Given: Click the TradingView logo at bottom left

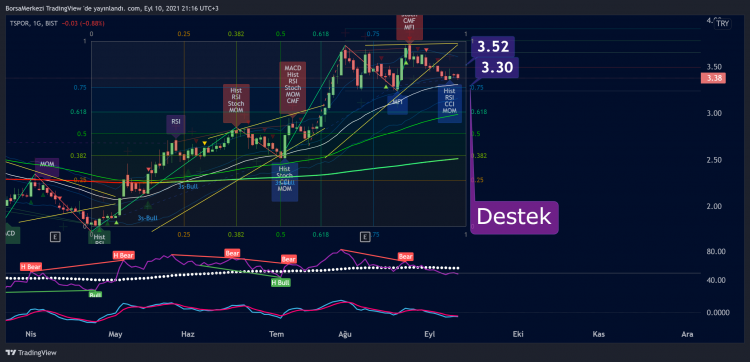Looking at the screenshot, I should (x=31, y=353).
